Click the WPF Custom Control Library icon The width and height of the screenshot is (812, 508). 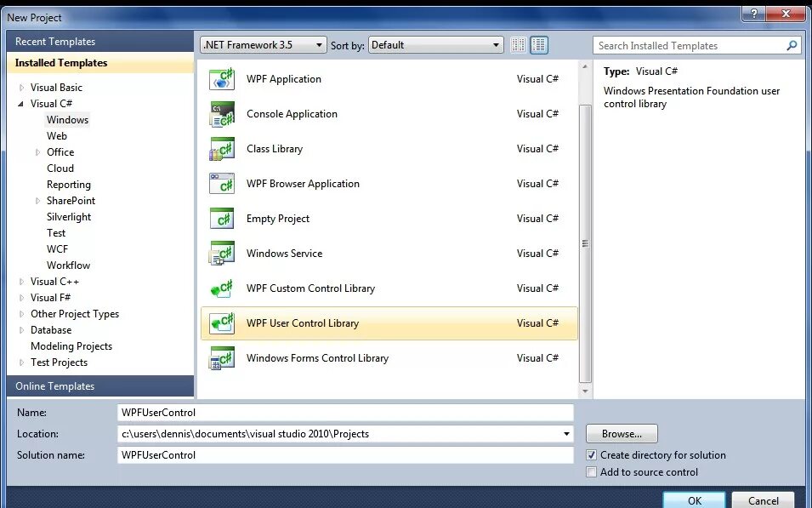(x=222, y=288)
